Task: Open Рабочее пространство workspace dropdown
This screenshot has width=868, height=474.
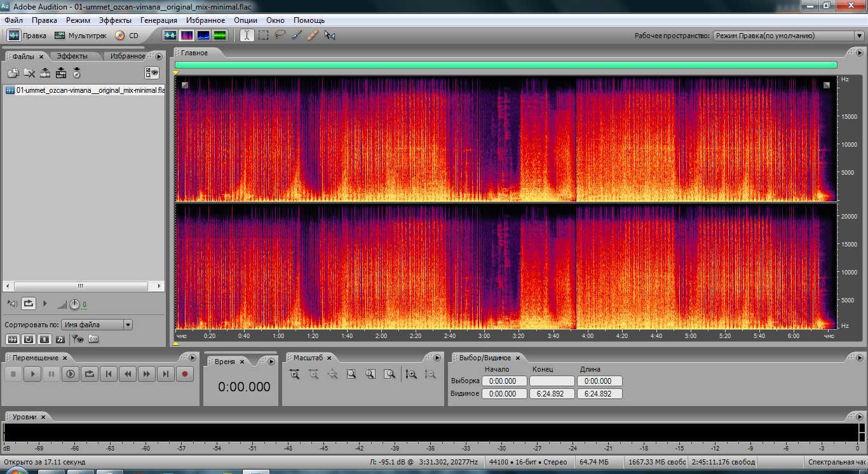Action: click(788, 36)
